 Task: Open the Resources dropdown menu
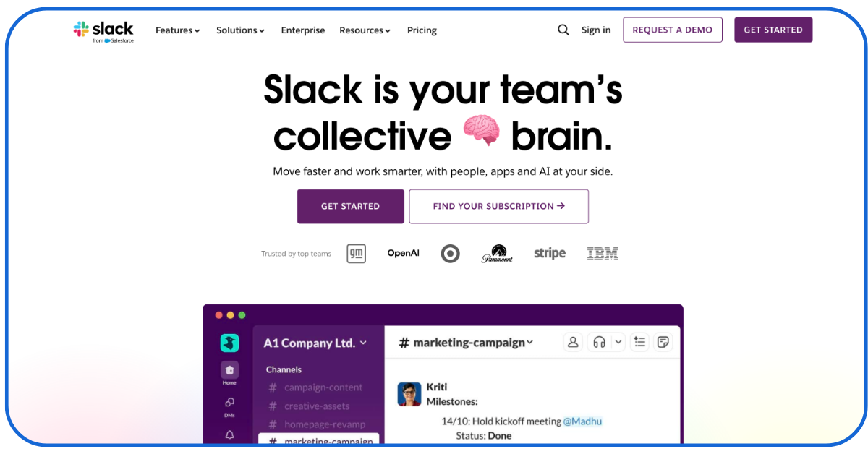tap(365, 30)
